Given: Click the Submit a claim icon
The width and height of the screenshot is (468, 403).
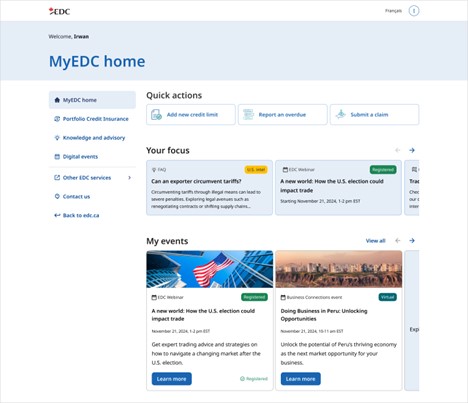Looking at the screenshot, I should (x=340, y=115).
